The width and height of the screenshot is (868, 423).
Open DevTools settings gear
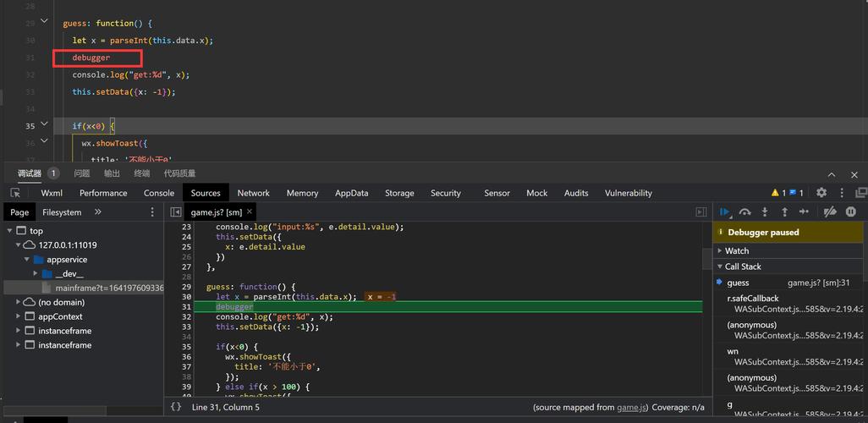[x=821, y=193]
